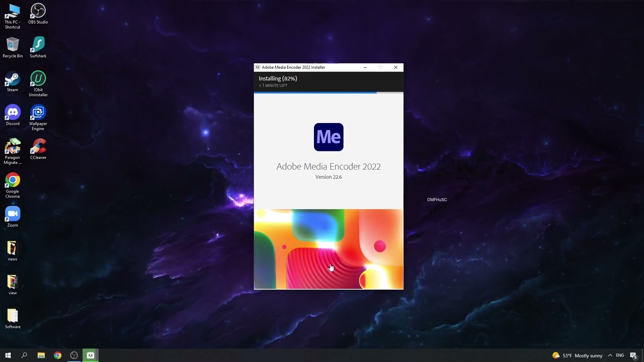
Task: Click the installer title bar icon
Action: coord(258,67)
